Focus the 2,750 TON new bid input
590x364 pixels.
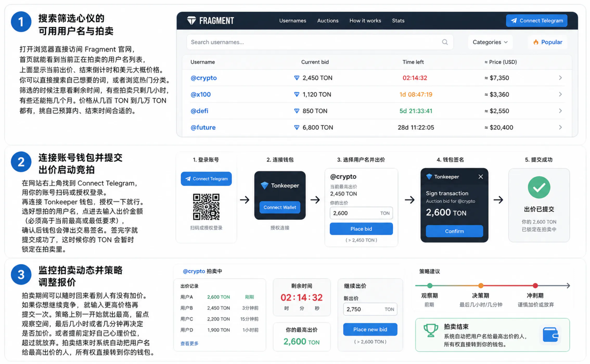(370, 309)
